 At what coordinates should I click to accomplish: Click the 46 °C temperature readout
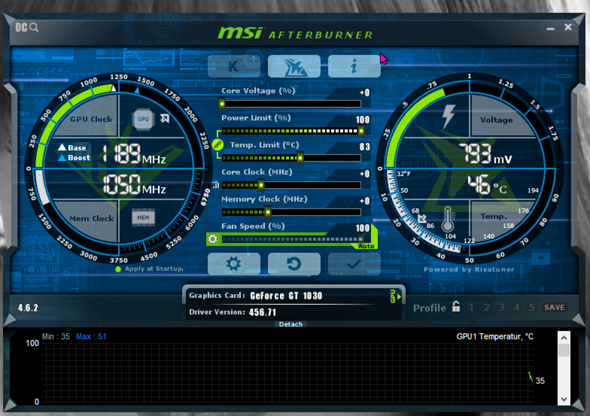point(487,185)
